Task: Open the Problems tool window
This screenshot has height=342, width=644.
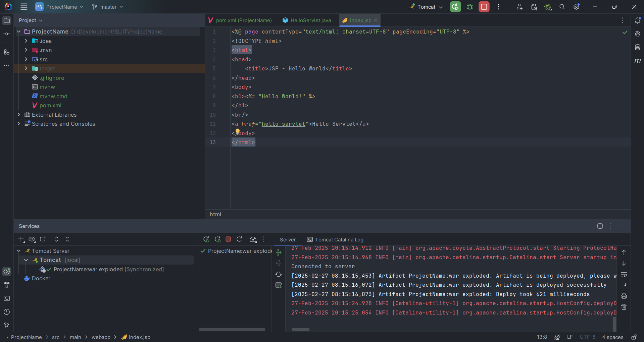Action: [x=7, y=312]
